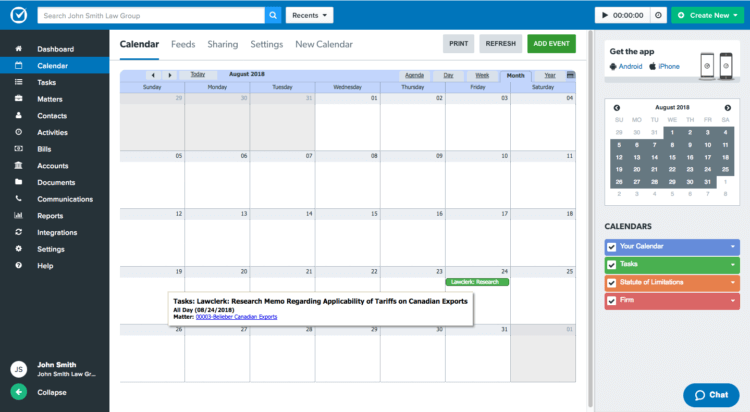
Task: Switch to Week view tab
Action: coord(482,75)
